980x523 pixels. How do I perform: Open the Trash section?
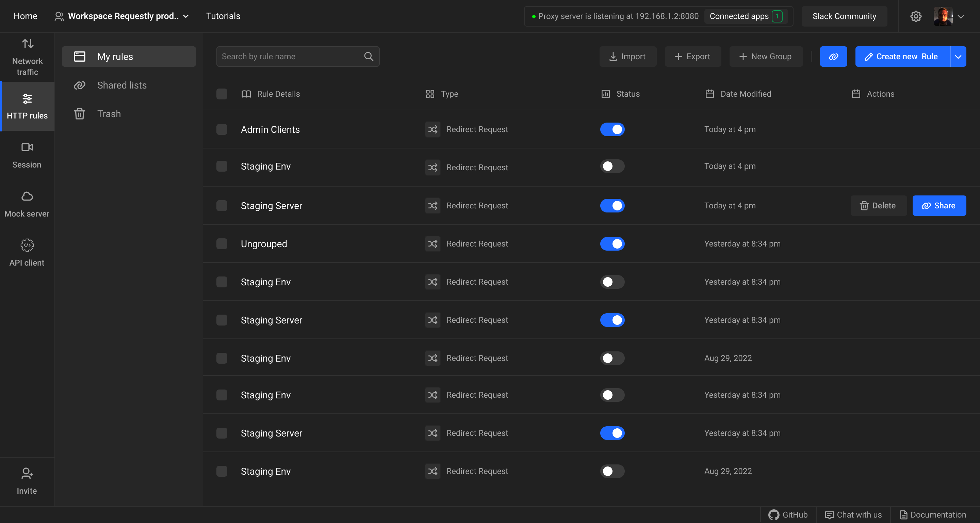[109, 113]
